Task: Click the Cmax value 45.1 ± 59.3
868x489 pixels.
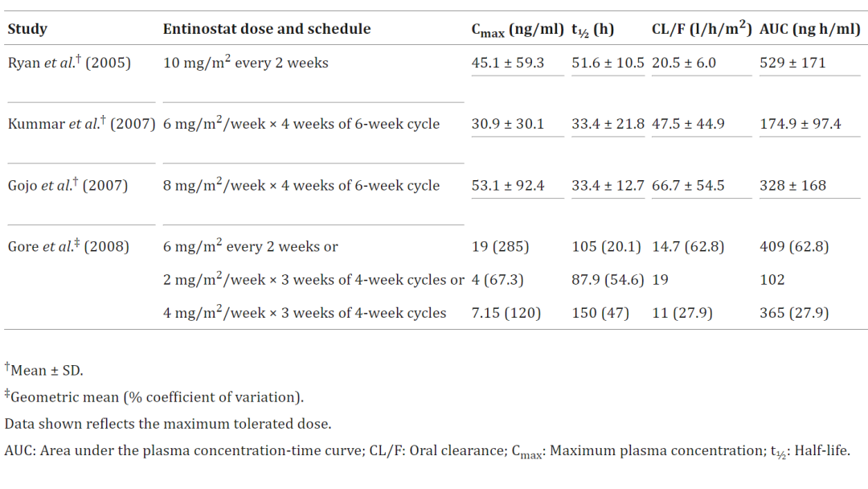Action: pos(508,63)
